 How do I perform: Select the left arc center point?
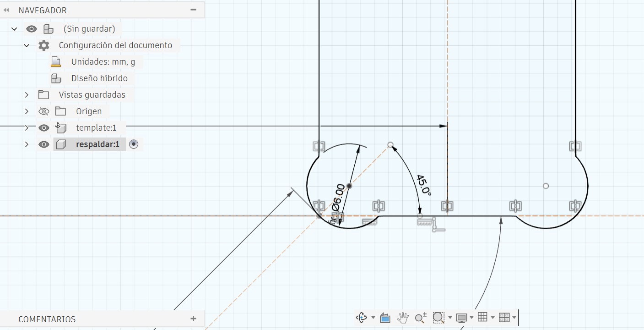[349, 186]
